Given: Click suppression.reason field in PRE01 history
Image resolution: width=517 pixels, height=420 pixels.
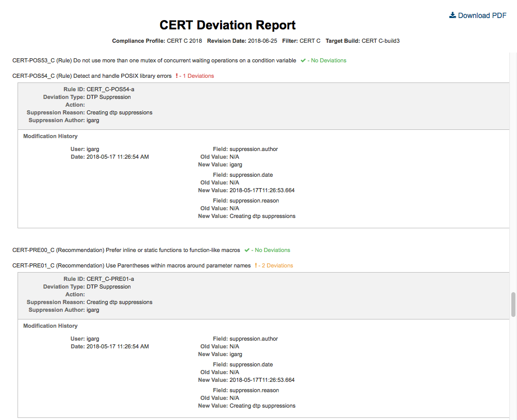Looking at the screenshot, I should pyautogui.click(x=254, y=390).
